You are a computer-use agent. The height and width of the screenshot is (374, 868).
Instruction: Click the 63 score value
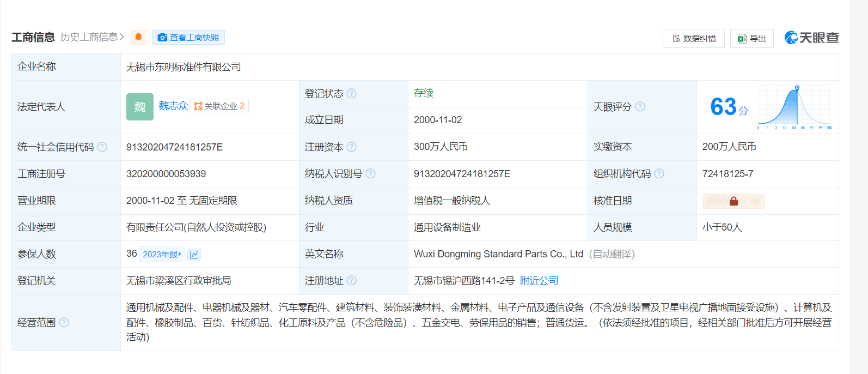coord(724,107)
